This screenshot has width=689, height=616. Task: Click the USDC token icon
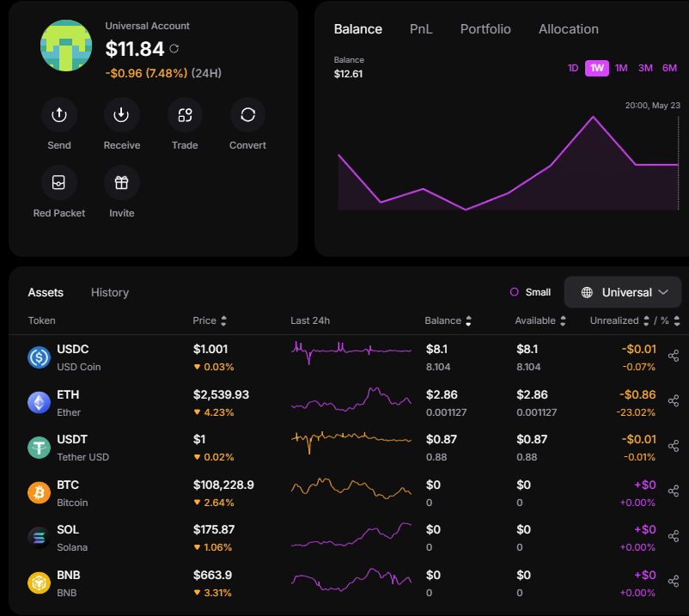pyautogui.click(x=40, y=357)
